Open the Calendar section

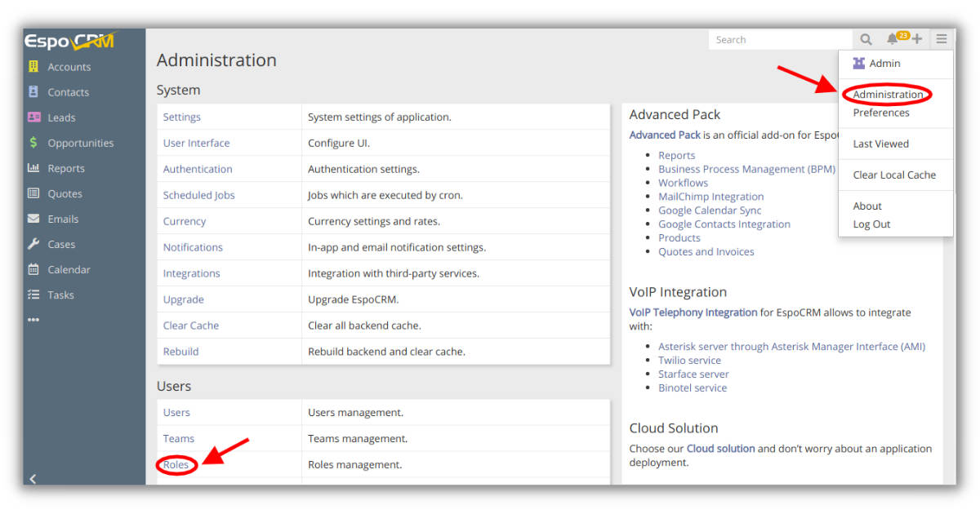[x=69, y=269]
